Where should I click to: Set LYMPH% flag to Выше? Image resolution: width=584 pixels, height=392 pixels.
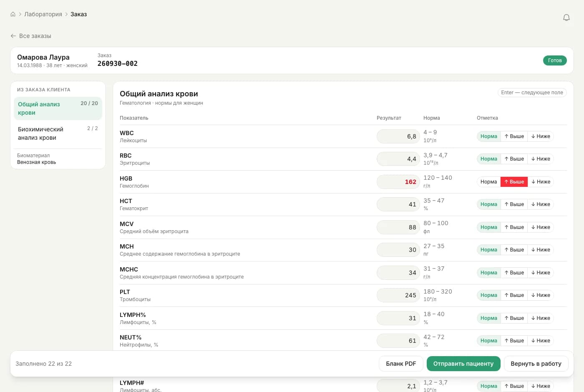pos(514,318)
